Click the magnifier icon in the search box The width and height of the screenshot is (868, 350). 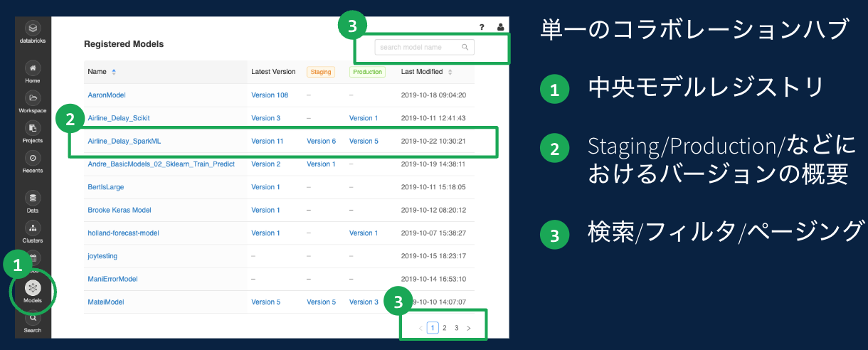pyautogui.click(x=465, y=48)
